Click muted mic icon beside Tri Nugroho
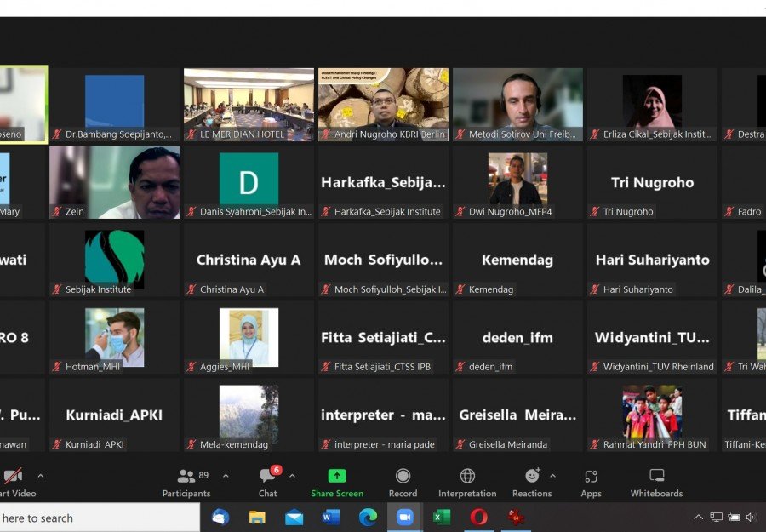This screenshot has width=766, height=532. [595, 212]
